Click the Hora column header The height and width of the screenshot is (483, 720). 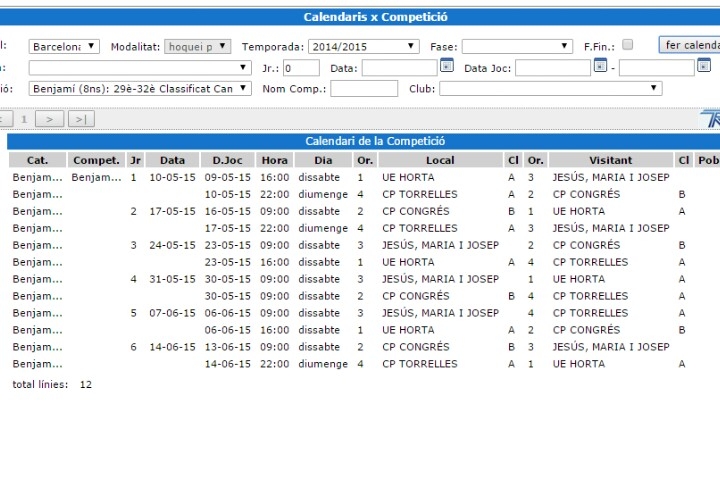point(273,160)
